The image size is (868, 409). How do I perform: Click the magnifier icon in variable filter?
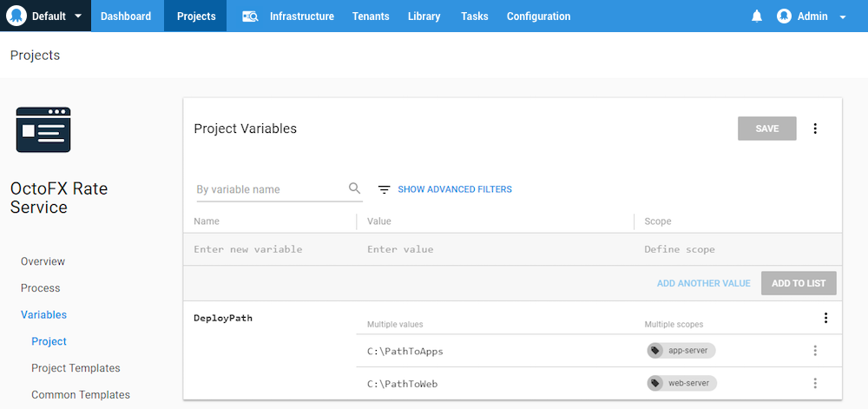(x=355, y=188)
